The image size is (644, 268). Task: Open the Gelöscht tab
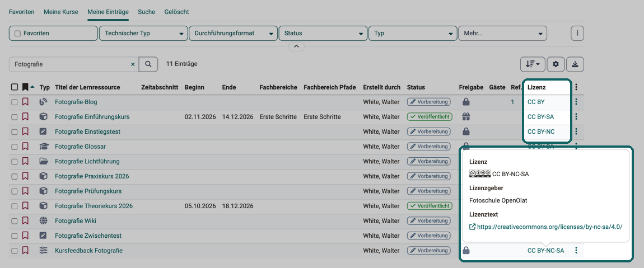176,12
